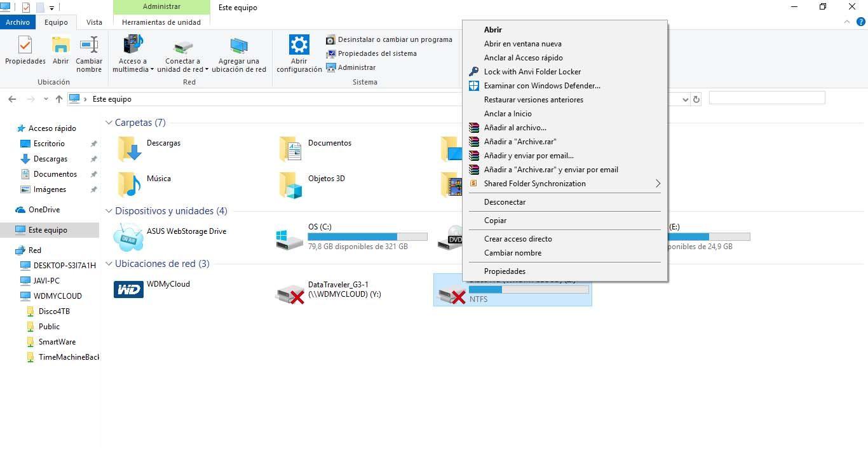Click the Administrar icon in Sistema group
This screenshot has height=450, width=868.
331,67
